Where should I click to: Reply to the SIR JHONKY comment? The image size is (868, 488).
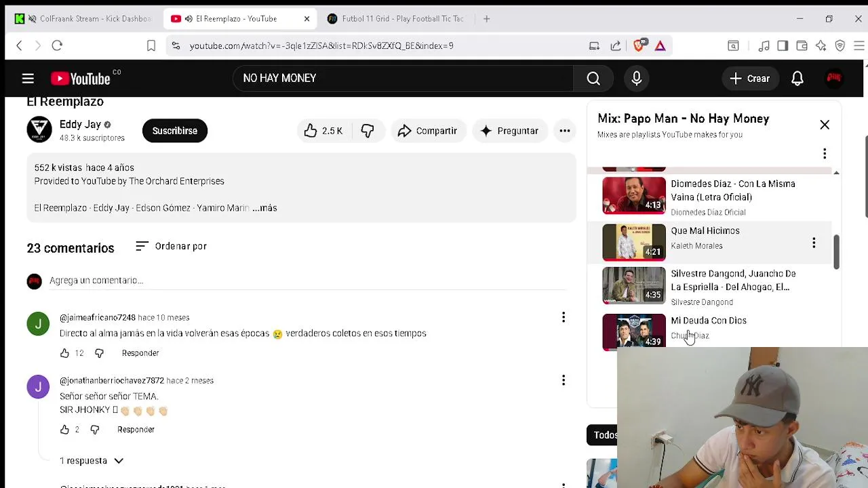[136, 430]
